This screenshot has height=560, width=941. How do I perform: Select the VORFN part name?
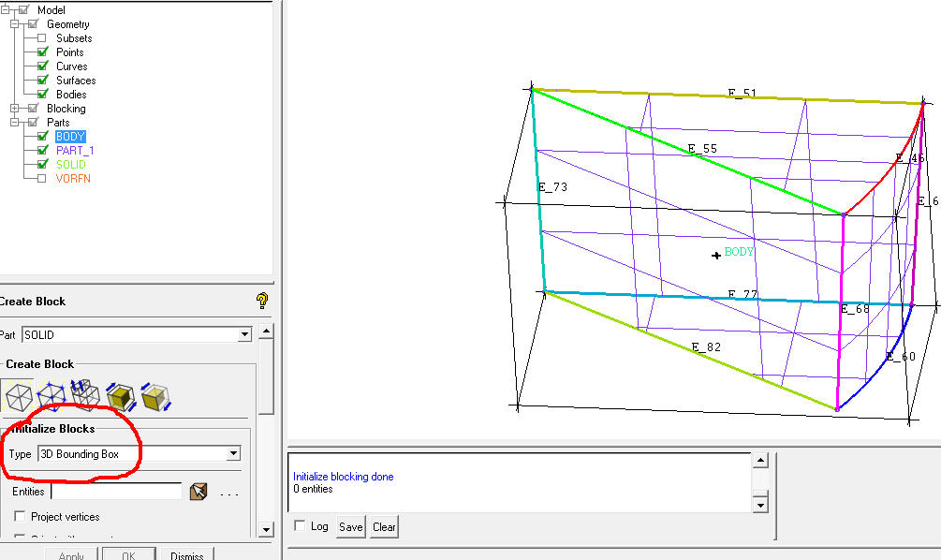tap(73, 178)
